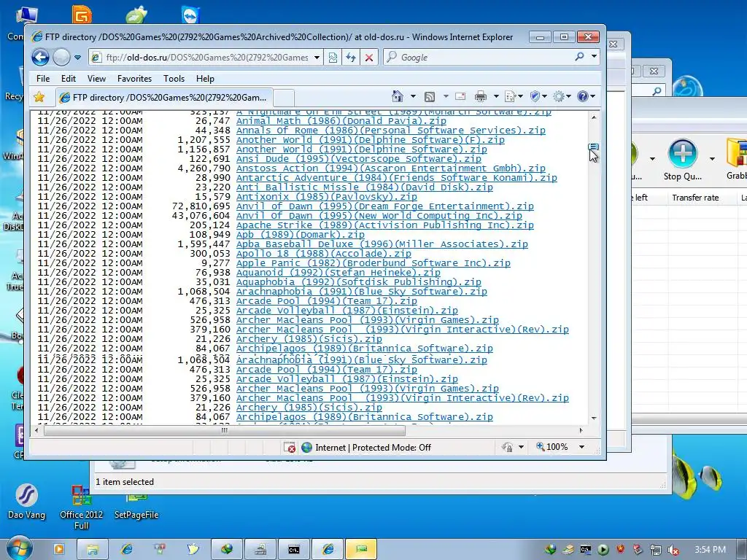Open the Tools menu

click(174, 79)
